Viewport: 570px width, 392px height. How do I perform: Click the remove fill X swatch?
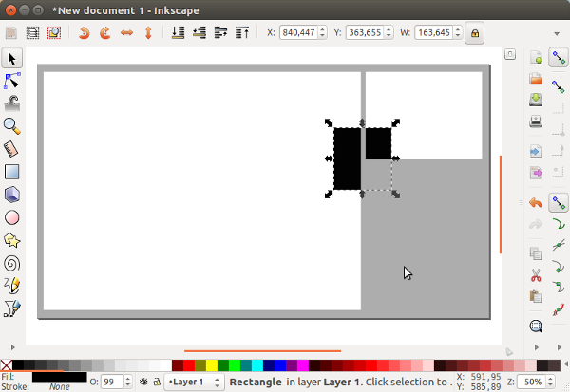pos(7,365)
